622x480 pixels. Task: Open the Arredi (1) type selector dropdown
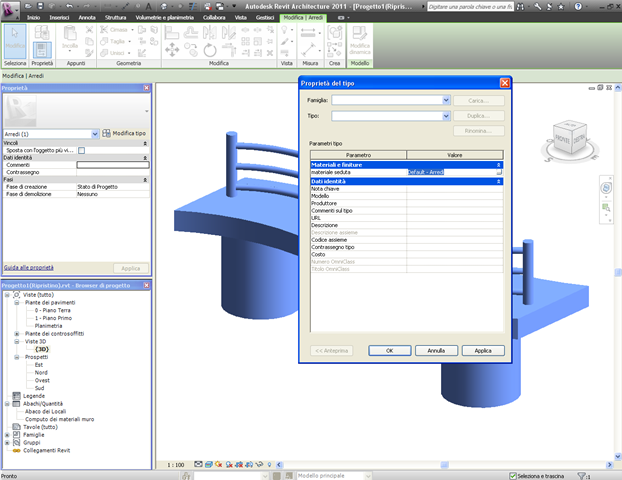coord(96,133)
